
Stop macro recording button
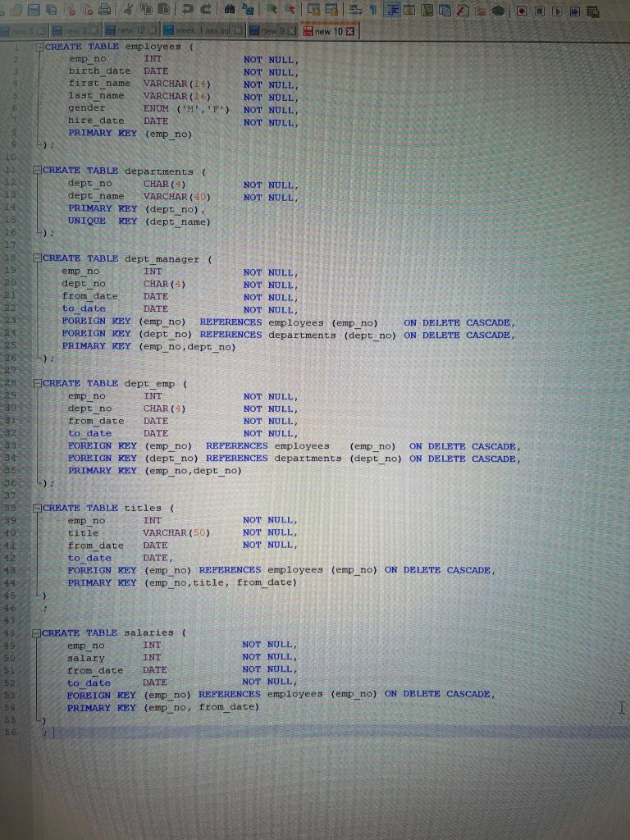click(540, 11)
